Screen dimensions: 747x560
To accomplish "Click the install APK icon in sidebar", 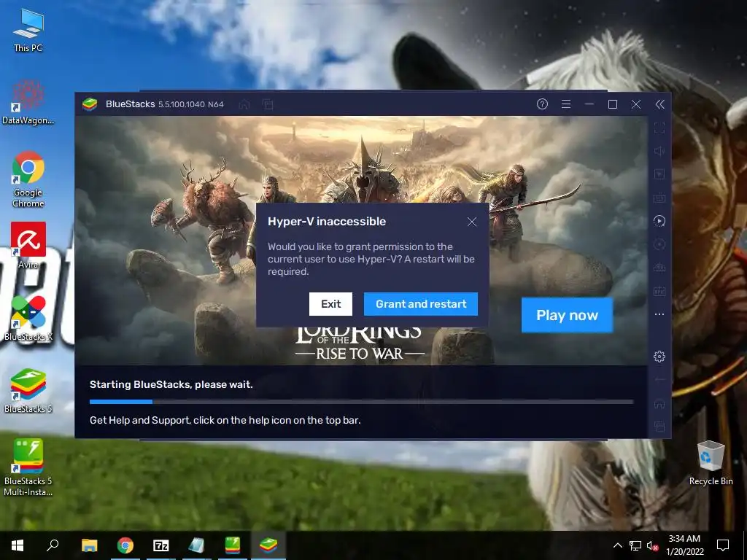I will tap(659, 268).
